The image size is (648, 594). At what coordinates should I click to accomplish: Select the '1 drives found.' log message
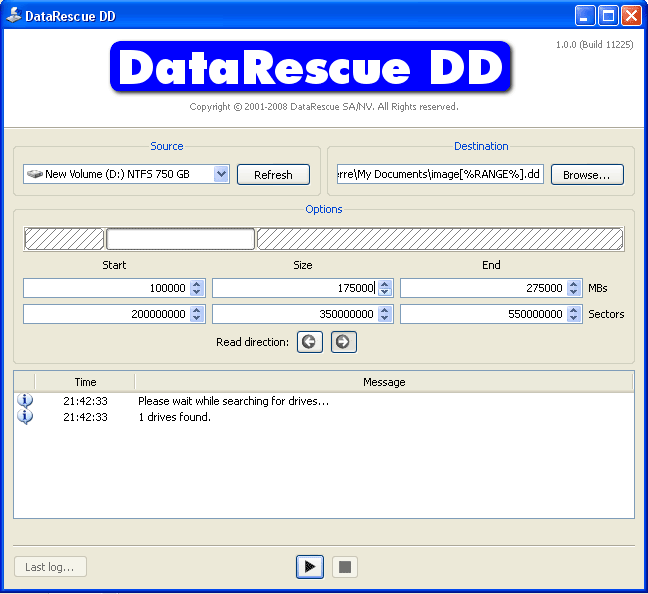tap(174, 417)
